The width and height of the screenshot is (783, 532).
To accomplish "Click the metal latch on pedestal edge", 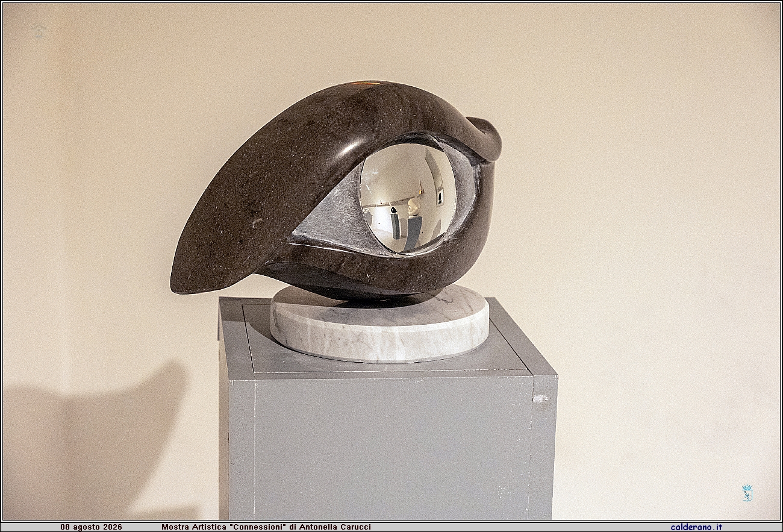I will click(x=540, y=399).
